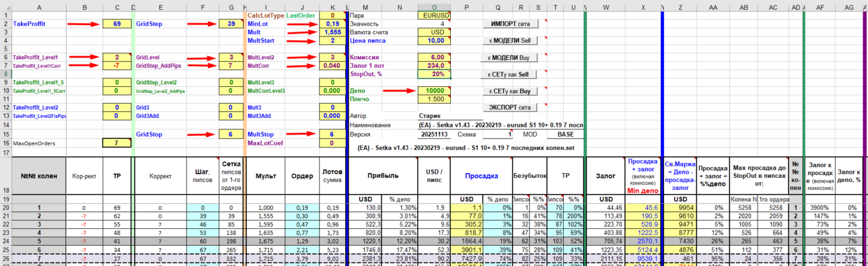The height and width of the screenshot is (266, 868).
Task: Select the CalcLotType label cell
Action: [266, 15]
